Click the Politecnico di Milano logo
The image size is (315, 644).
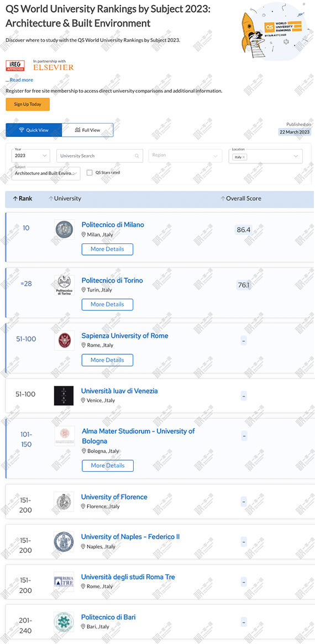coord(64,229)
